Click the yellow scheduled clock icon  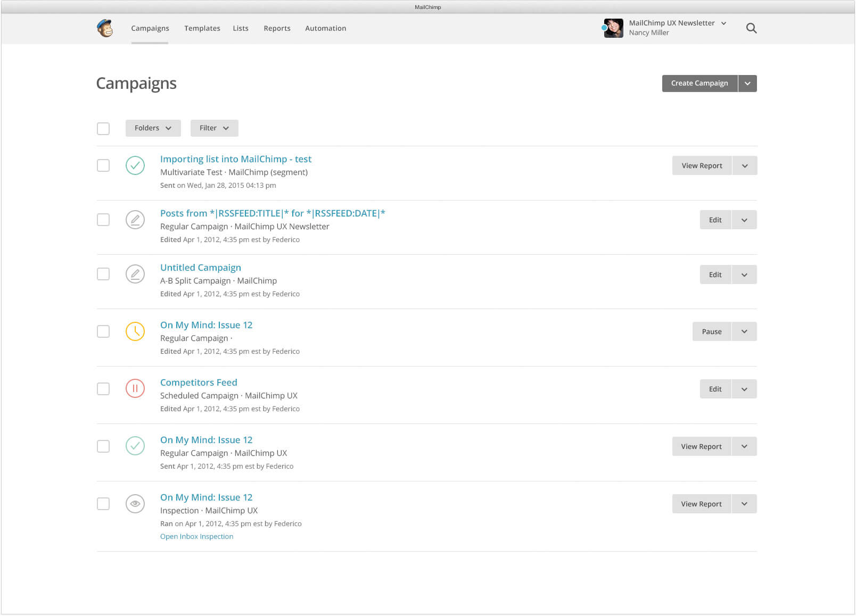pos(135,331)
